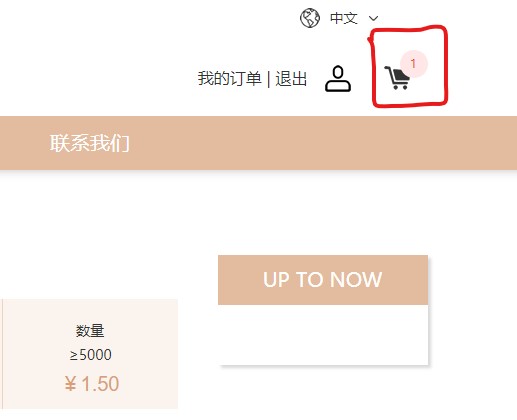517x420 pixels.
Task: Click the UP TO NOW header
Action: point(323,280)
